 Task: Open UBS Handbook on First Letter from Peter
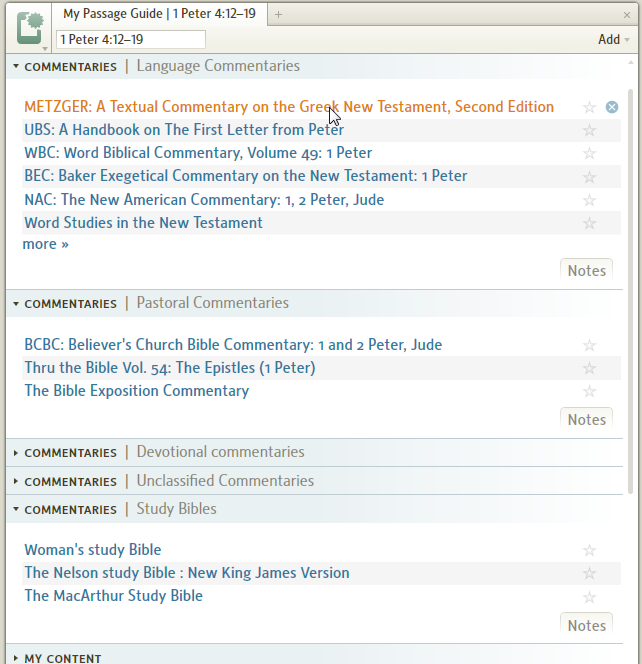[x=184, y=130]
